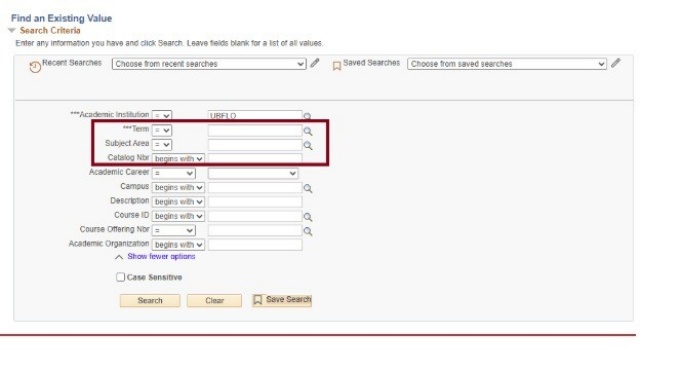Click Show fewer options link
The width and height of the screenshot is (680, 370).
[161, 256]
